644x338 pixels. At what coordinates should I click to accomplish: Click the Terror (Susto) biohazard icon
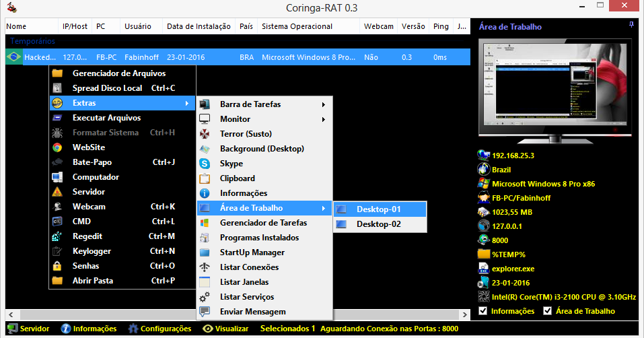point(205,134)
